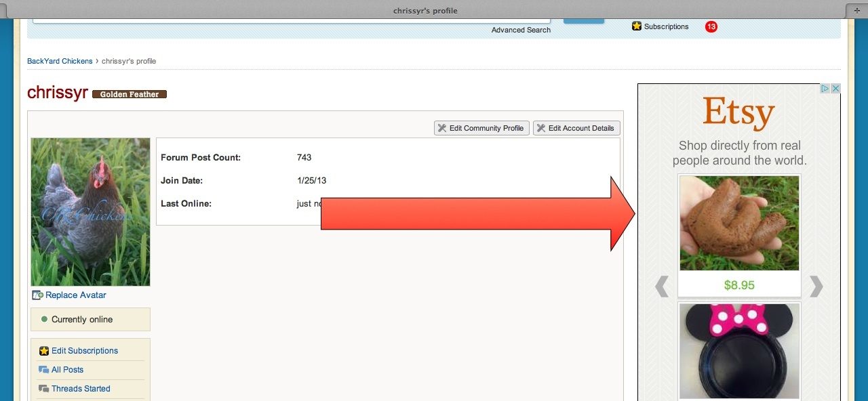Close the Etsy ad with X icon
The width and height of the screenshot is (868, 401).
tap(836, 89)
